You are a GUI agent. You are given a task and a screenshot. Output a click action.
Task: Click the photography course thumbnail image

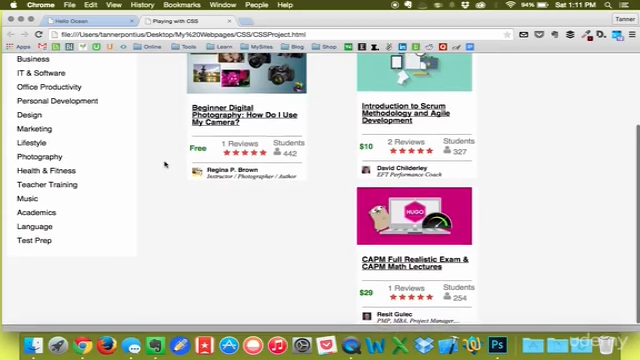click(247, 73)
